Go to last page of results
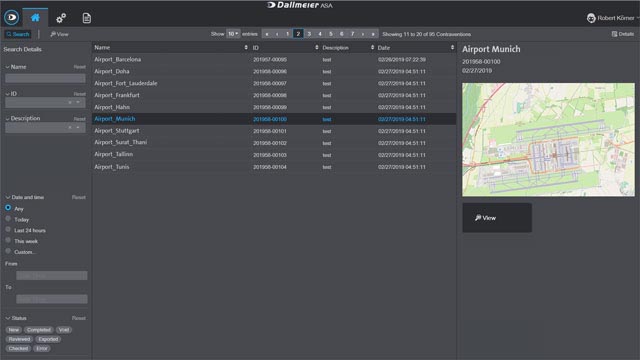Screen dimensions: 640x360 [x=373, y=34]
